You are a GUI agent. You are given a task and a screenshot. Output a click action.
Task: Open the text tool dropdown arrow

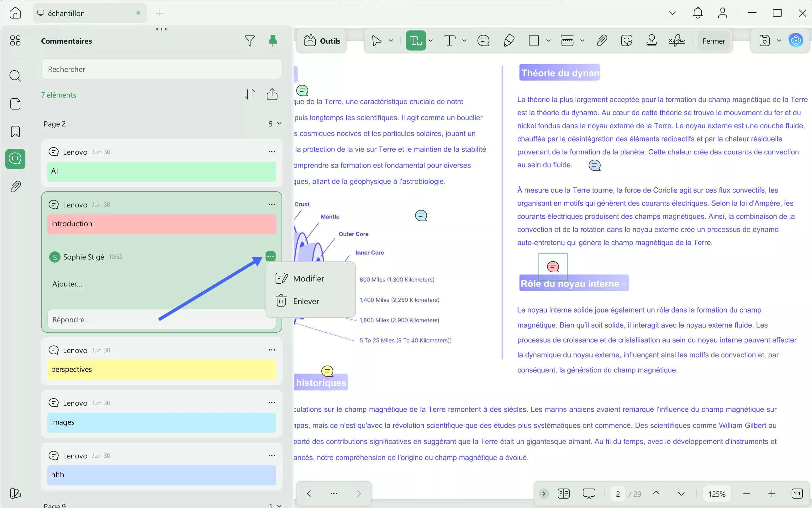pyautogui.click(x=464, y=41)
